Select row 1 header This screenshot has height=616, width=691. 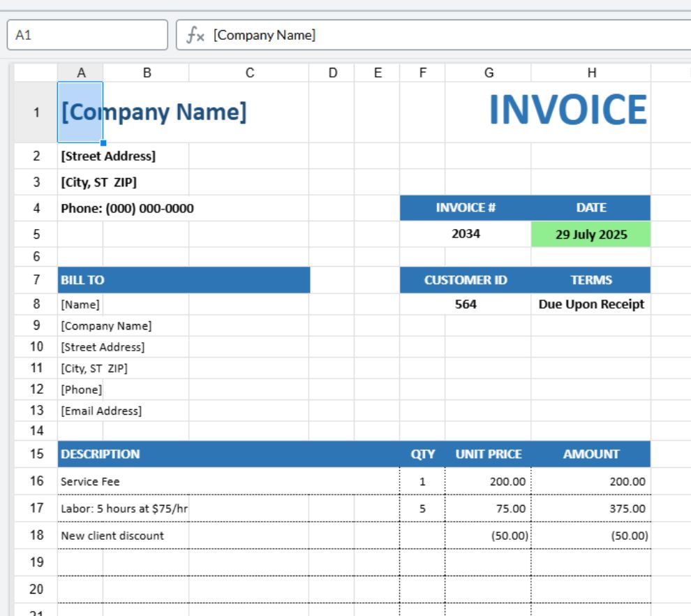coord(36,112)
